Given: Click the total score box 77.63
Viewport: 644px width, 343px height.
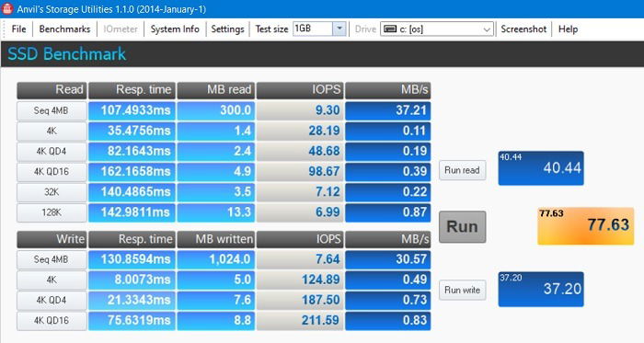Looking at the screenshot, I should tap(586, 226).
